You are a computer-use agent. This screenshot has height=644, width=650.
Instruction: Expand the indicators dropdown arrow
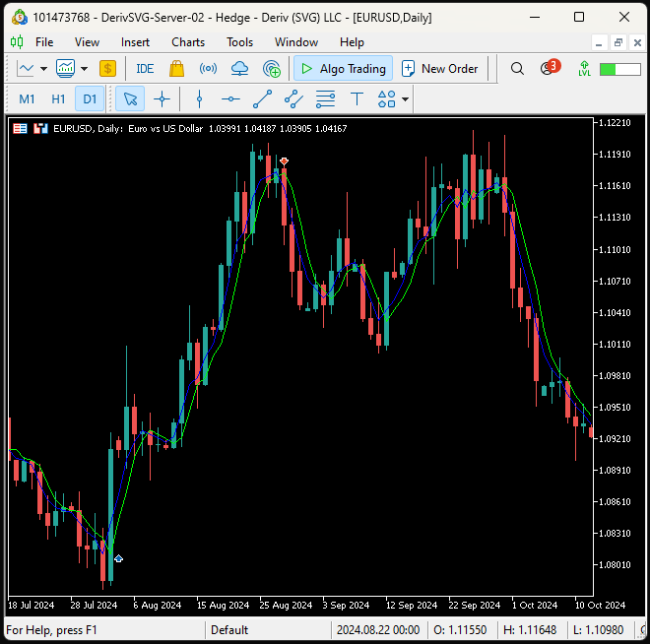pyautogui.click(x=84, y=69)
